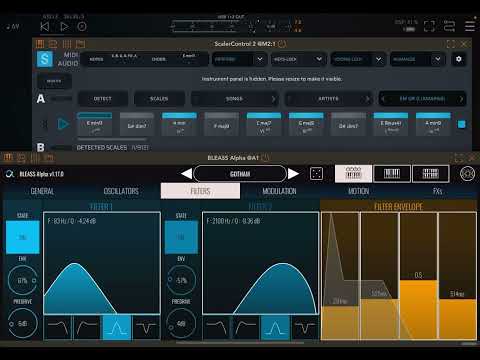Click the Scales button in Scaler
Image resolution: width=480 pixels, height=360 pixels.
159,99
